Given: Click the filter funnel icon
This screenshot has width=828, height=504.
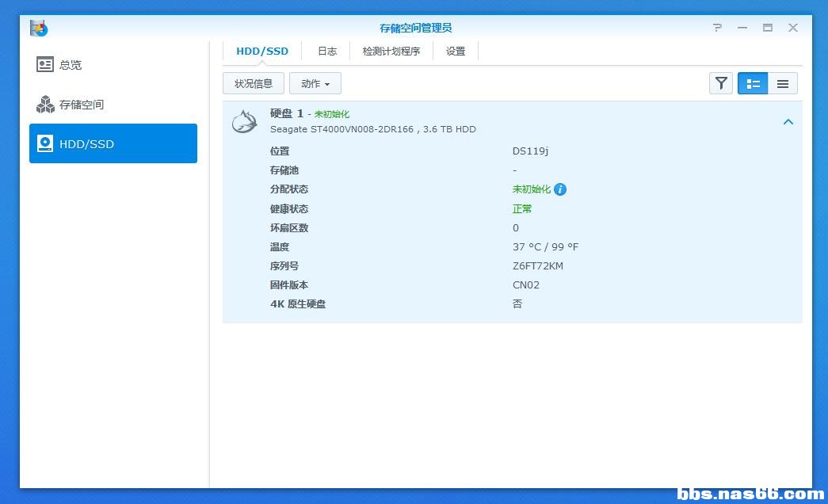Looking at the screenshot, I should [721, 83].
